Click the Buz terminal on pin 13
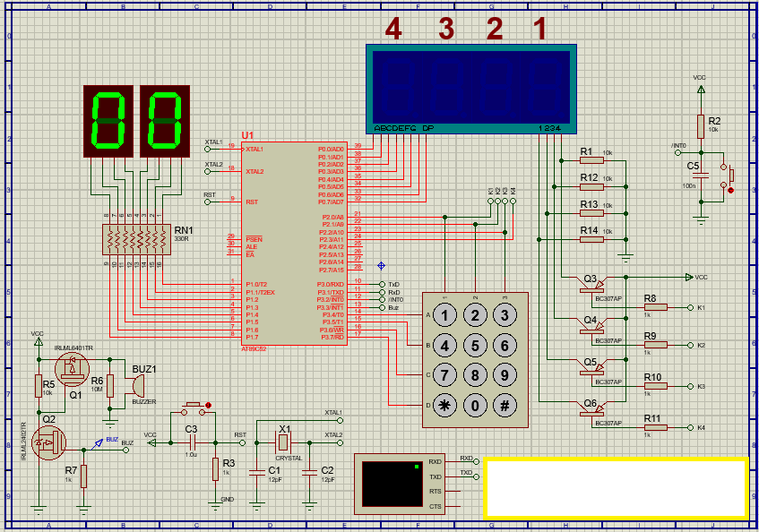Screen dimensions: 759x532 382,307
